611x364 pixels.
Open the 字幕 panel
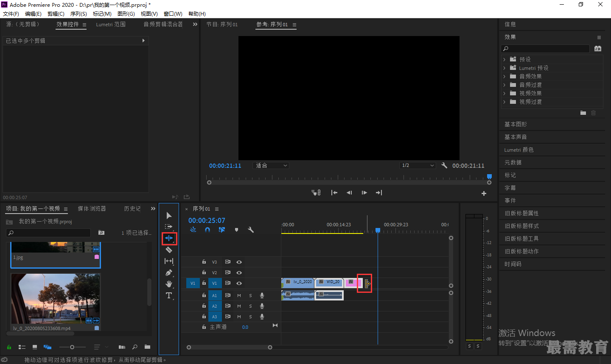pos(510,188)
